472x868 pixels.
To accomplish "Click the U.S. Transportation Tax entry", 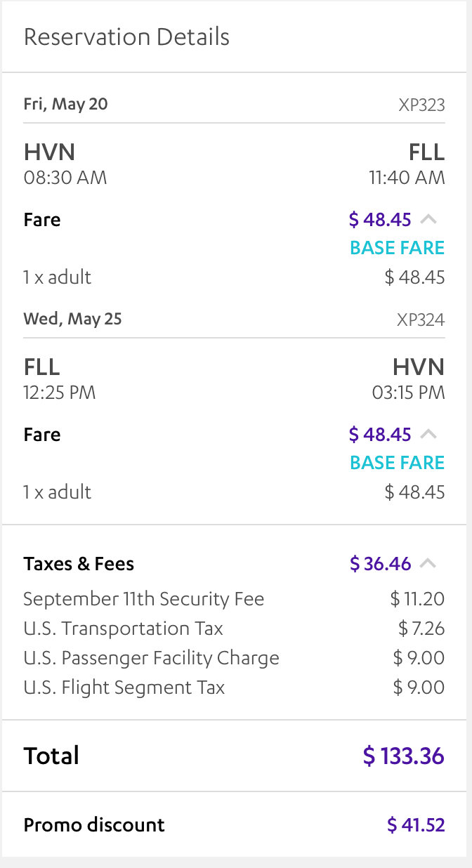I will point(124,628).
